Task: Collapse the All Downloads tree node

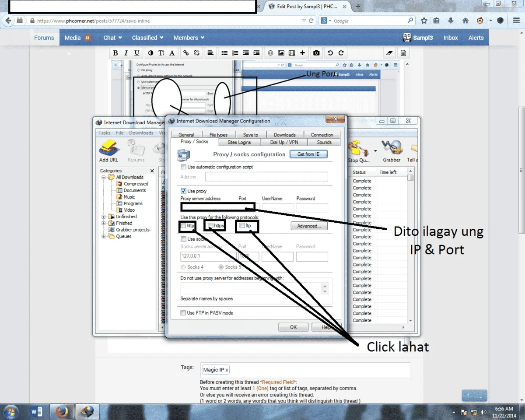Action: (104, 177)
